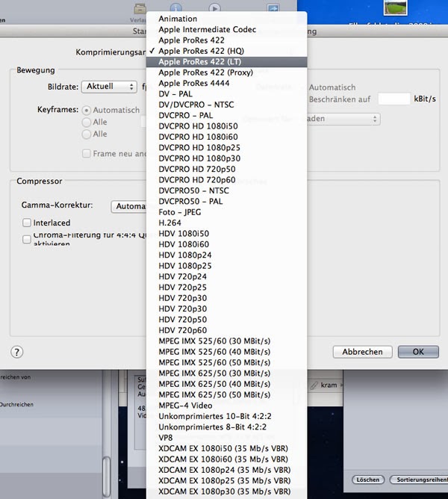Pick Apple ProRes 4444 codec
The width and height of the screenshot is (448, 499).
[226, 83]
